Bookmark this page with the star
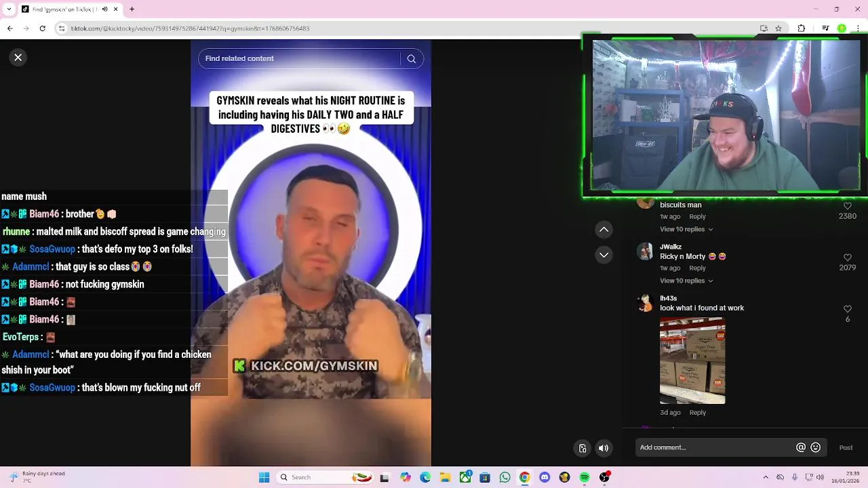This screenshot has width=868, height=488. [778, 28]
